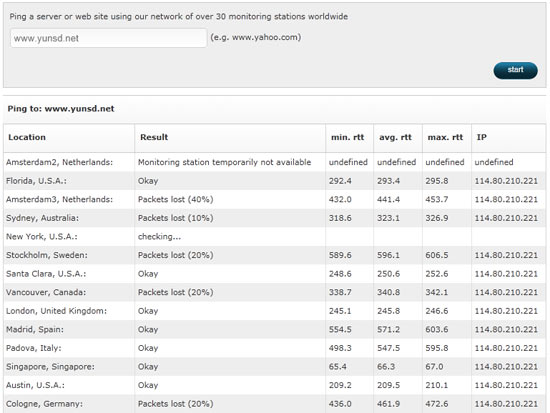Screen dimensions: 550x413
Task: Select the Florida, U.S.A. location entry
Action: [x=36, y=181]
